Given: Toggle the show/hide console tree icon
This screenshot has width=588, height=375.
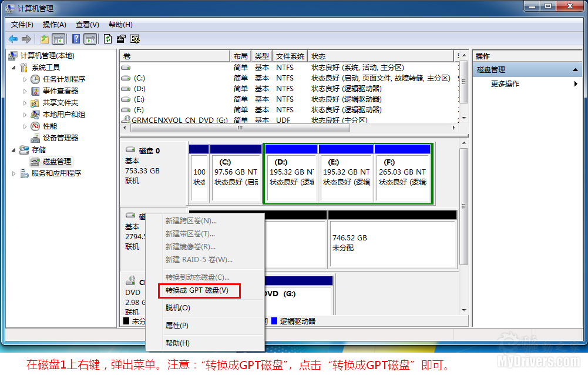Looking at the screenshot, I should pyautogui.click(x=59, y=39).
